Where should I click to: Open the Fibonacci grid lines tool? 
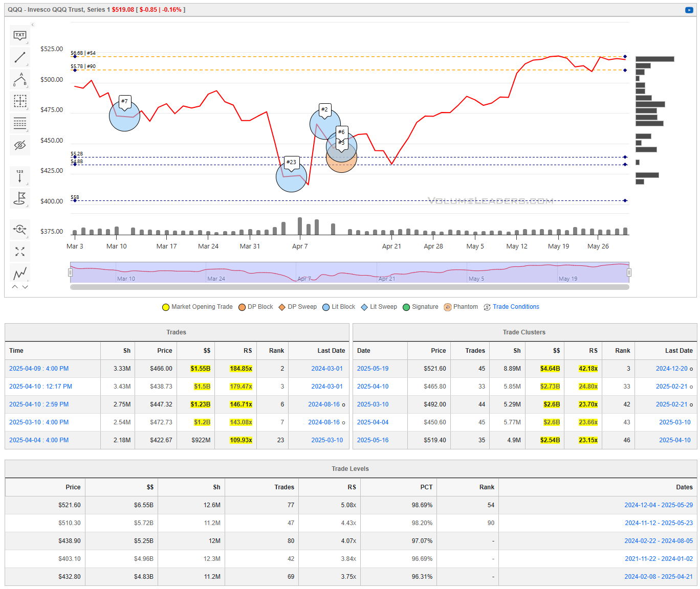pos(20,123)
